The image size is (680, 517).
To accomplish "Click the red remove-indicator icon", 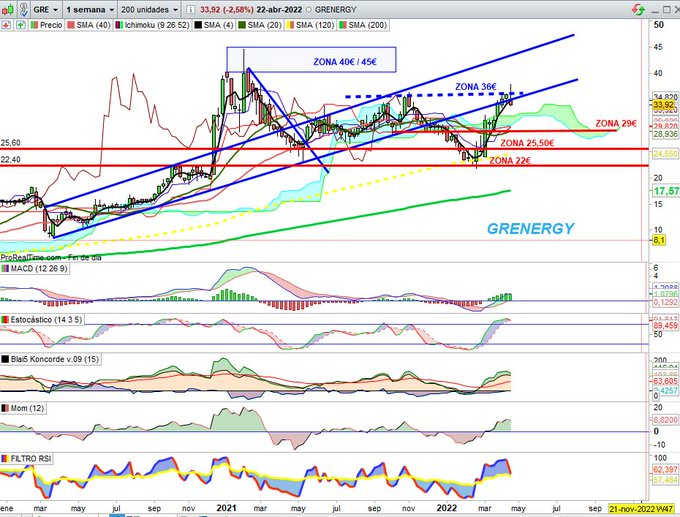I will tap(6, 25).
